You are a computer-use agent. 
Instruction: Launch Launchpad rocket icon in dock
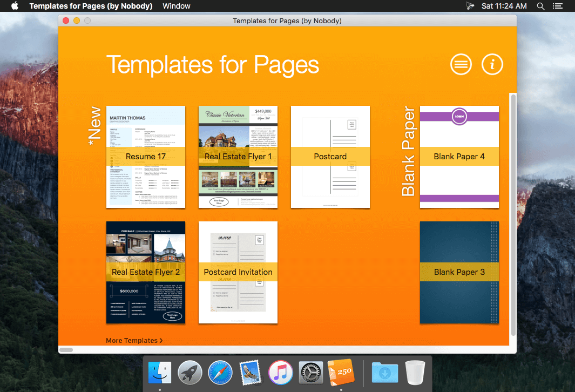pos(190,373)
